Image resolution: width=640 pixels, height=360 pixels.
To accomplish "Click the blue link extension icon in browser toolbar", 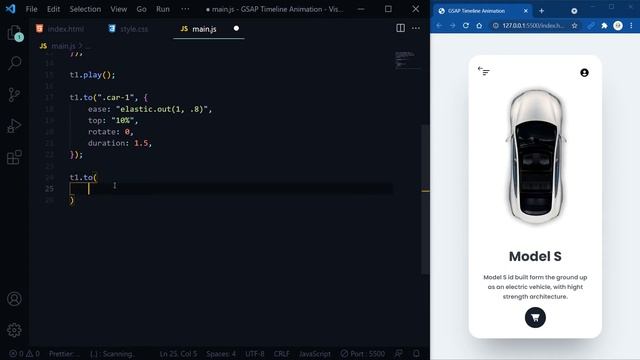I will [591, 25].
